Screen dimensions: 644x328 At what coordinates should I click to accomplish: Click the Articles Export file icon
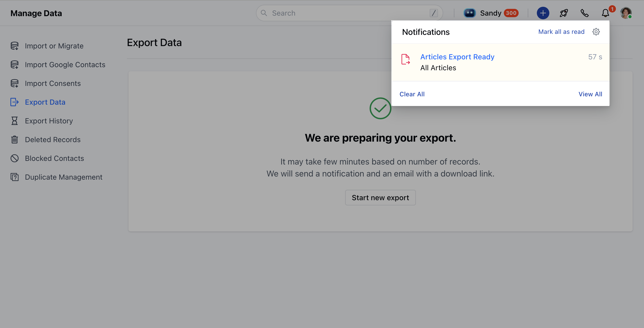tap(405, 59)
